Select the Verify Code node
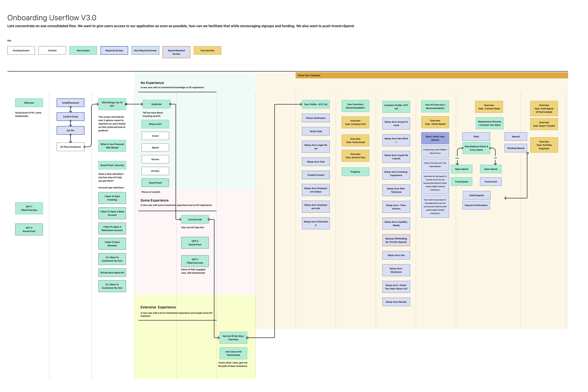The image size is (588, 392). click(x=316, y=131)
